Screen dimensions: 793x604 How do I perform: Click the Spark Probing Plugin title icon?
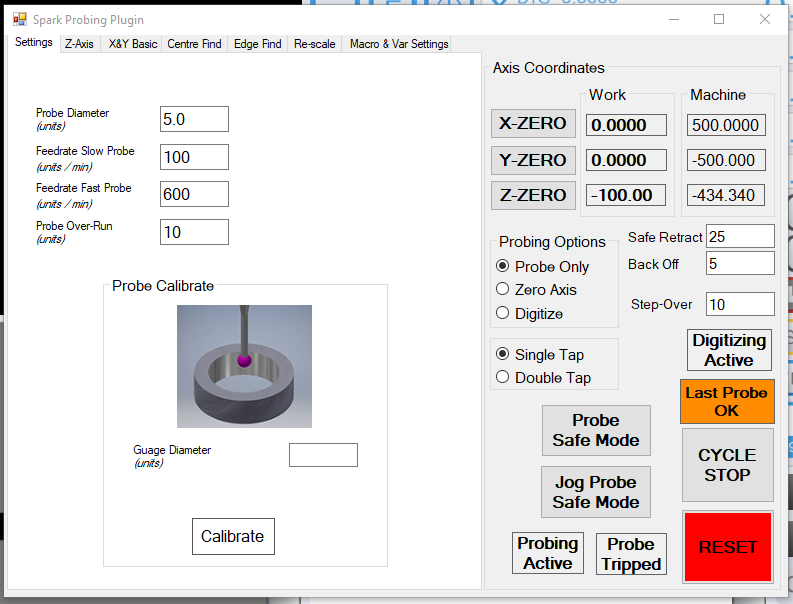(20, 19)
